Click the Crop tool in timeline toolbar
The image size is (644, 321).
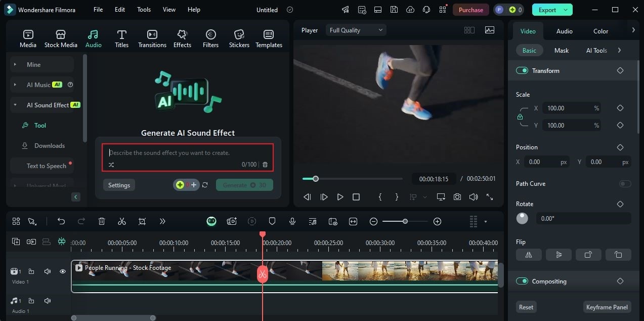click(x=142, y=221)
